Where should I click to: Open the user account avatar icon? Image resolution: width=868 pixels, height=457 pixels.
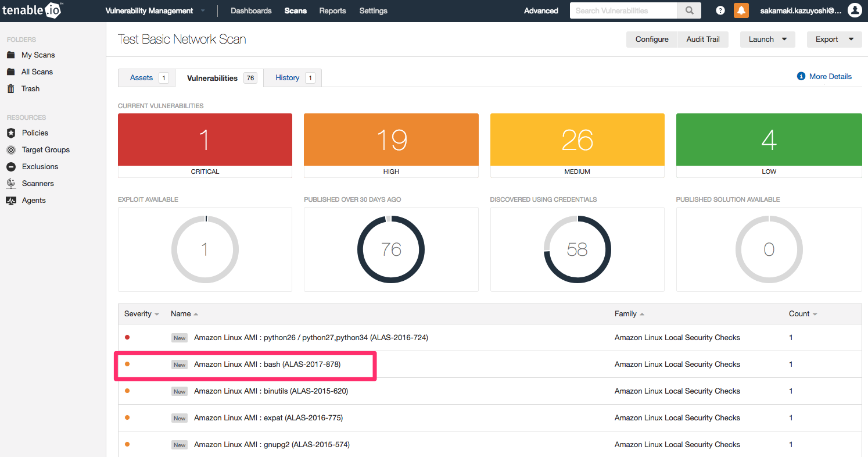click(x=855, y=10)
